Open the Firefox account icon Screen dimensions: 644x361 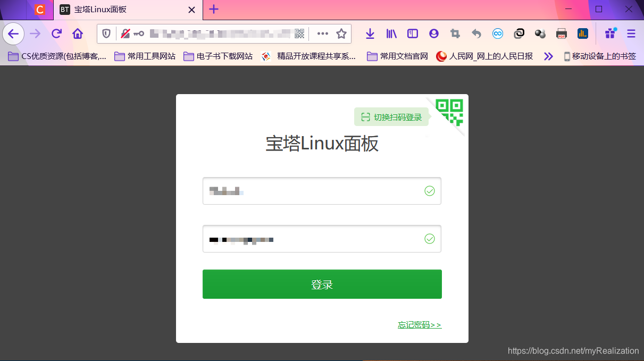tap(434, 34)
